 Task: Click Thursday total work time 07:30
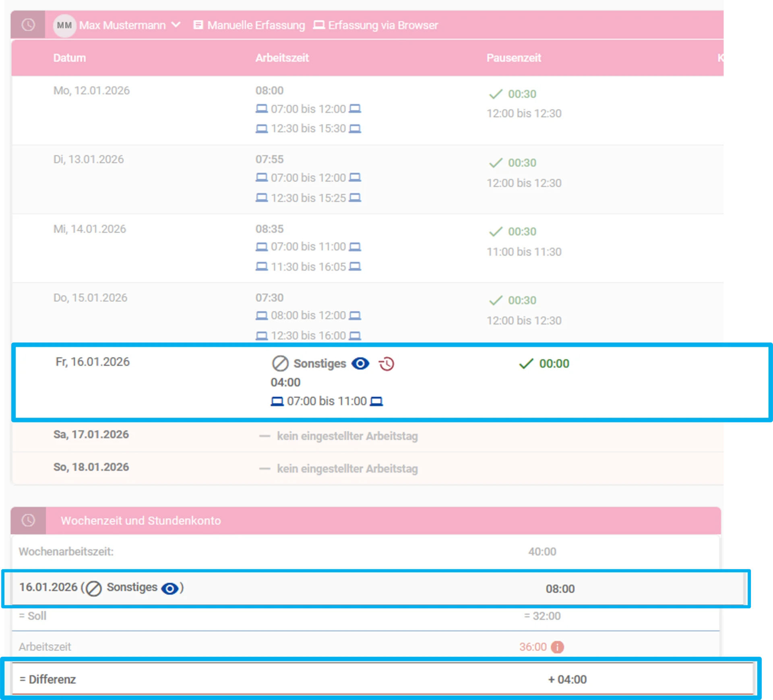point(269,298)
